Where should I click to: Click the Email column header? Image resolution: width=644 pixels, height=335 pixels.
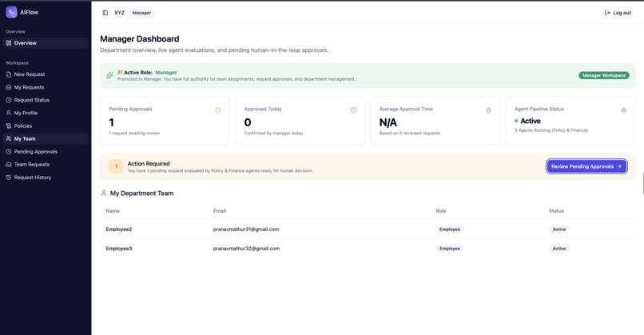[x=219, y=211]
